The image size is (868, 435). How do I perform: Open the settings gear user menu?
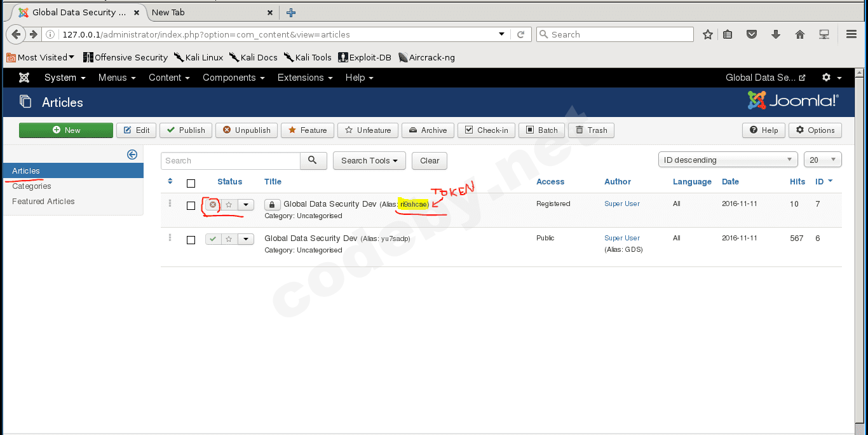[x=831, y=78]
